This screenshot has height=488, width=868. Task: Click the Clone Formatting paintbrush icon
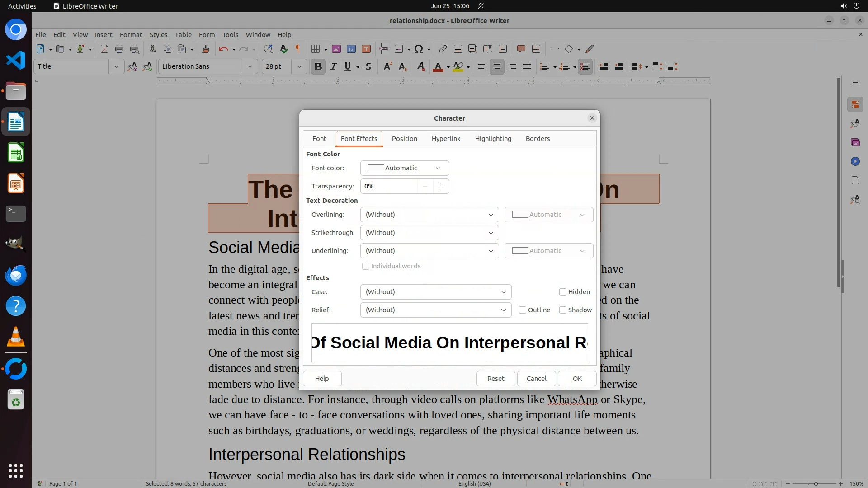click(206, 49)
